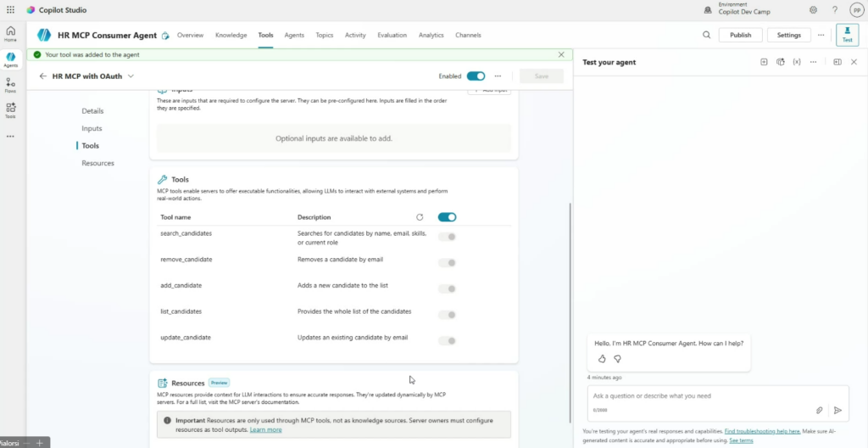
Task: Click the Copilot Studio logo icon
Action: 31,10
